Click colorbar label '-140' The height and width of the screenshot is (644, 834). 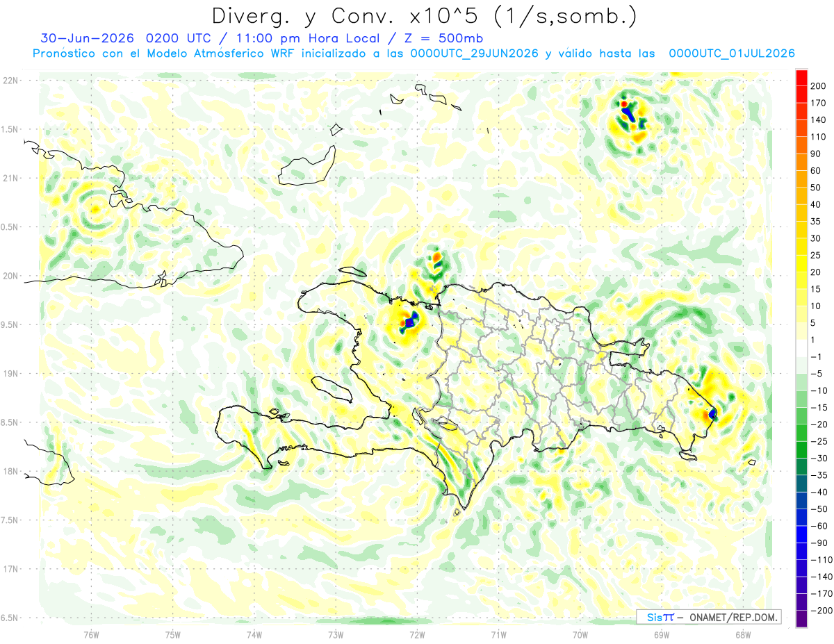pos(821,577)
